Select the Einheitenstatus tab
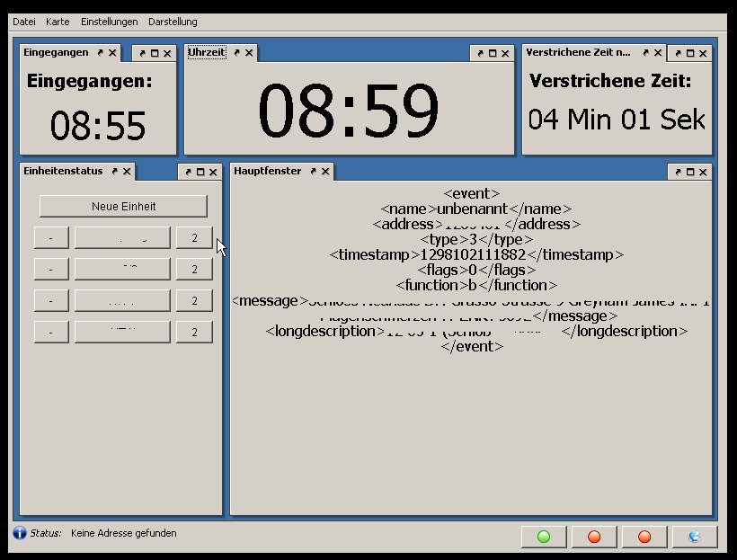Screen dimensions: 737x560 click(63, 171)
